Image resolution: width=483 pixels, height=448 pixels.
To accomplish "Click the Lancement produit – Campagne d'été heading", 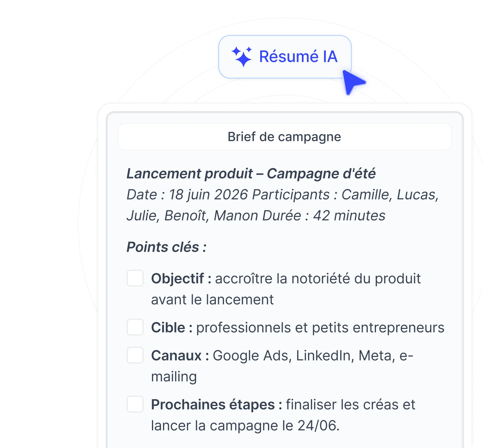I will point(251,174).
